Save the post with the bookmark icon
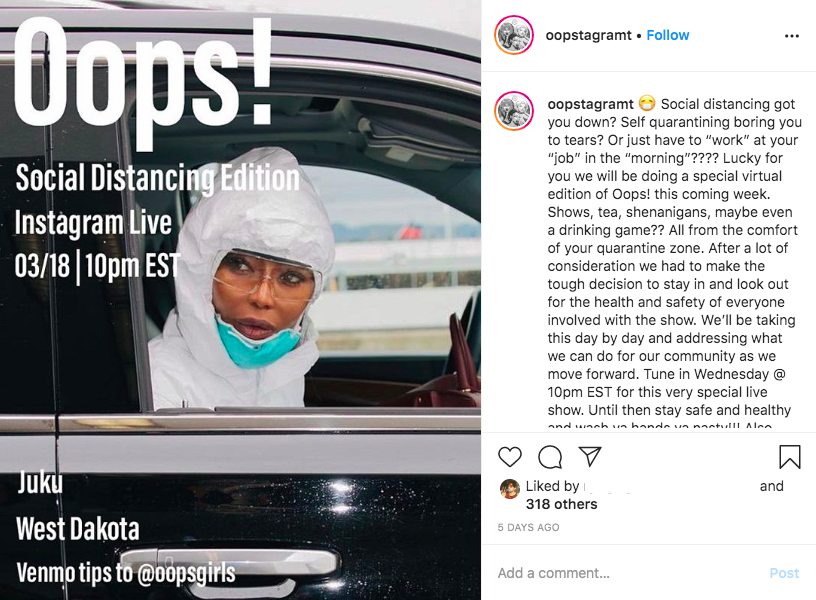The width and height of the screenshot is (816, 600). (x=789, y=457)
